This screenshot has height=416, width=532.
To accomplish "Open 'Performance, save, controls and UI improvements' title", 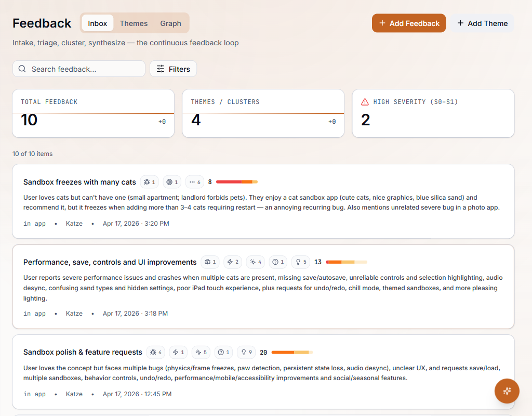I will coord(110,262).
